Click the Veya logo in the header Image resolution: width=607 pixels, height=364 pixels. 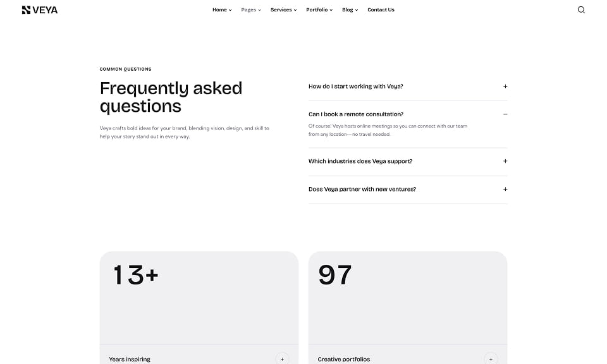point(39,10)
